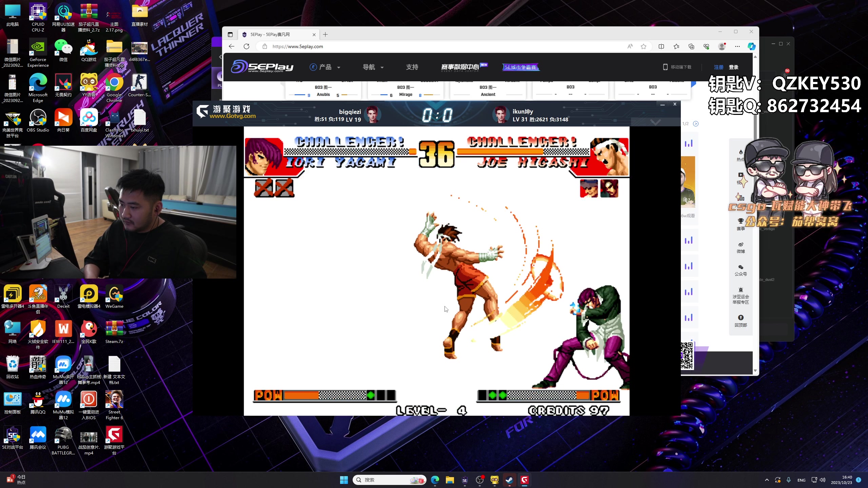This screenshot has height=488, width=868.
Task: Click 登录 login link
Action: (x=733, y=67)
